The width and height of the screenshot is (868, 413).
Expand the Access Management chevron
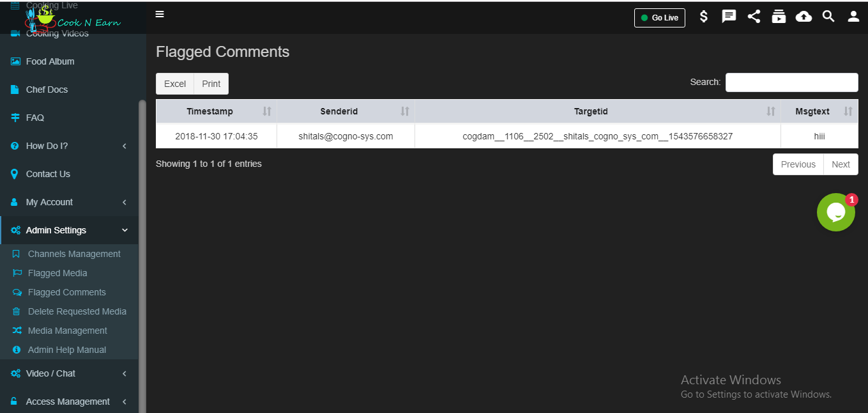(125, 401)
